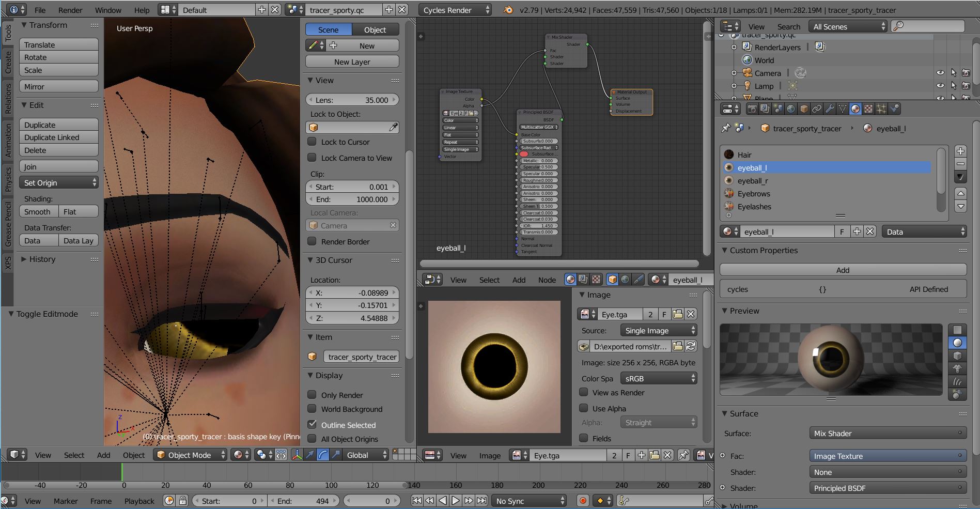Enable the Render Border checkbox
980x509 pixels.
click(x=312, y=241)
